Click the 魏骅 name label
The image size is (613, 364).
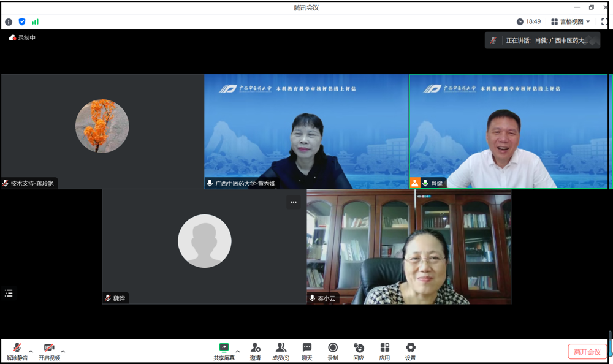tap(120, 298)
